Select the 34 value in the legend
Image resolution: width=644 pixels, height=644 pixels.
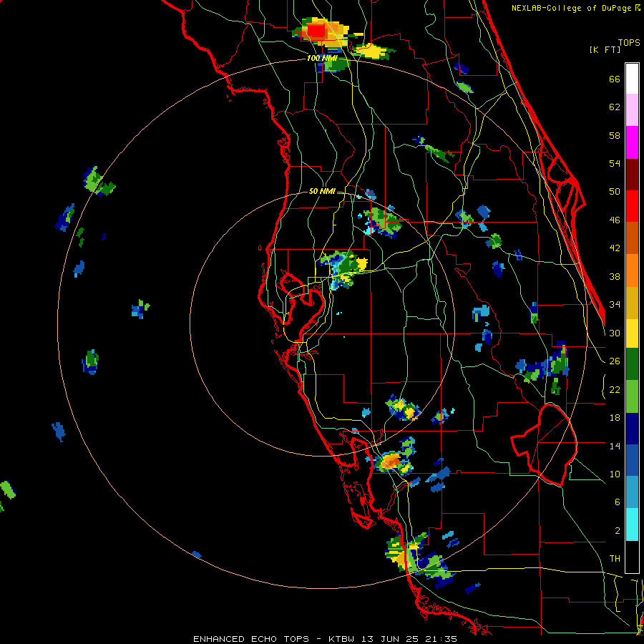point(615,305)
